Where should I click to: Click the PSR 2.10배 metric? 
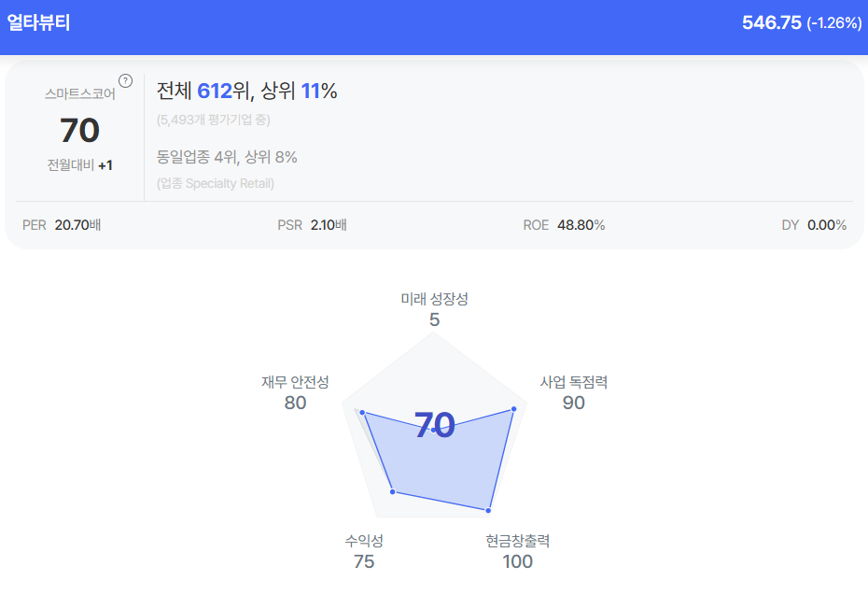[x=313, y=225]
